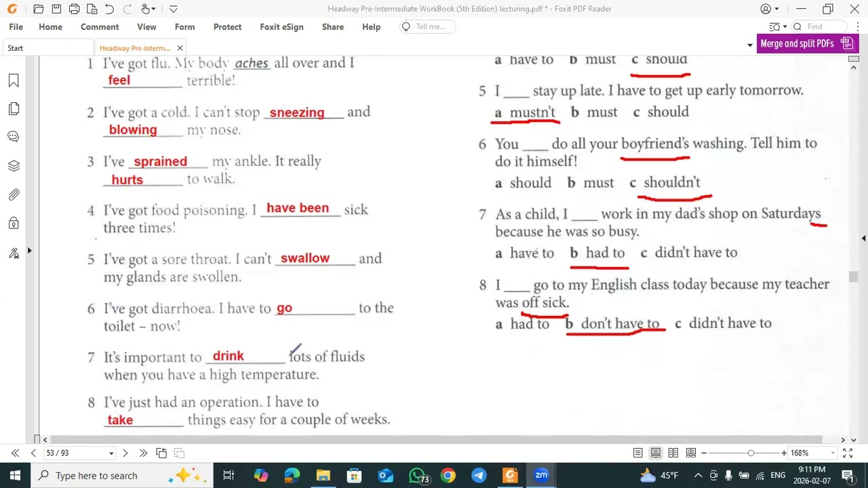Open the user account icon

click(766, 9)
